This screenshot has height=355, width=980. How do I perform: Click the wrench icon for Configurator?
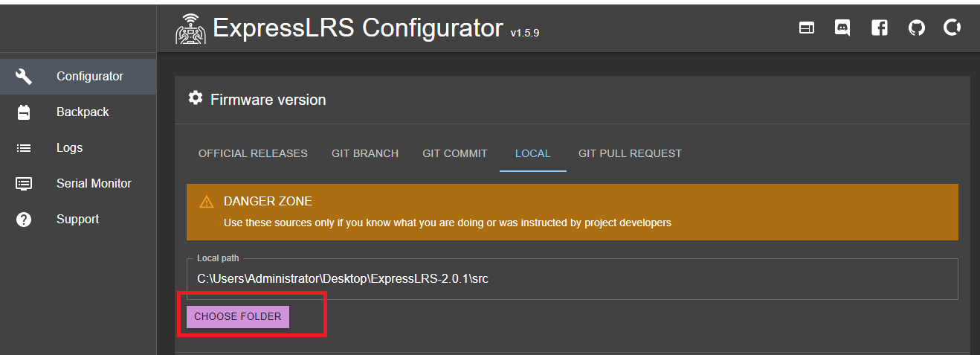(x=24, y=76)
